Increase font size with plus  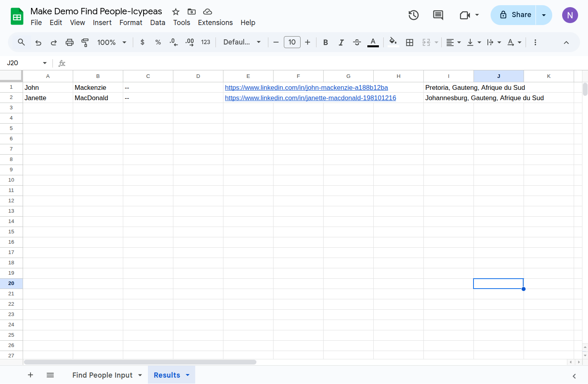click(x=308, y=42)
